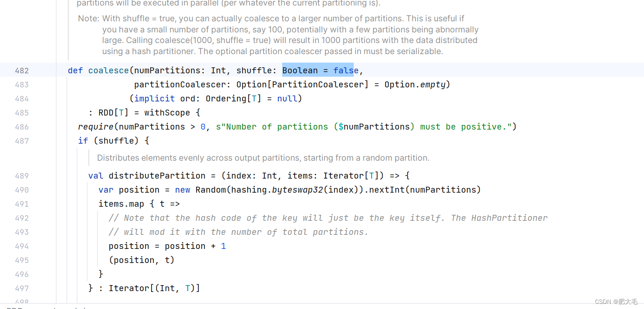
Task: Click the closing brace on line 496
Action: 101,274
